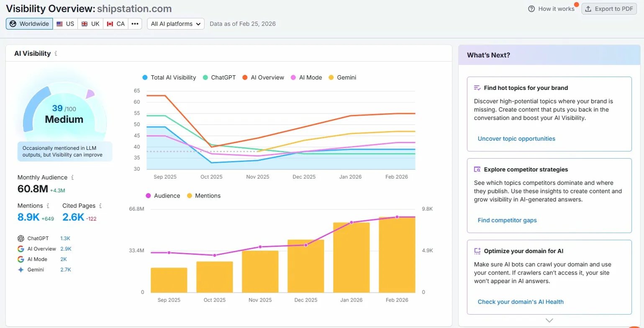Screen dimensions: 644x328
Task: Select the CA region tab
Action: click(x=116, y=24)
